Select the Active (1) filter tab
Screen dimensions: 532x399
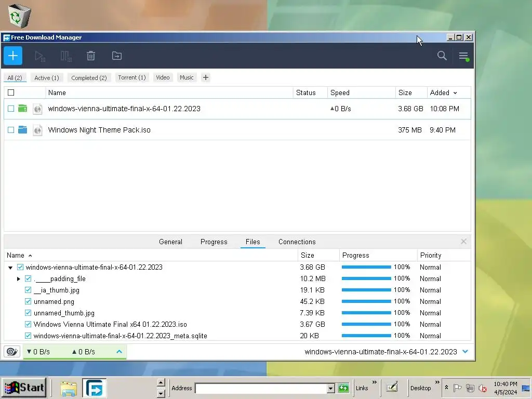coord(46,78)
